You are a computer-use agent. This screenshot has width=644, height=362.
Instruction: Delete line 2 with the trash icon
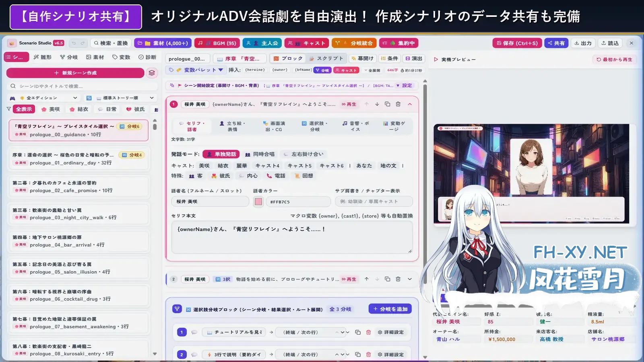click(x=398, y=279)
